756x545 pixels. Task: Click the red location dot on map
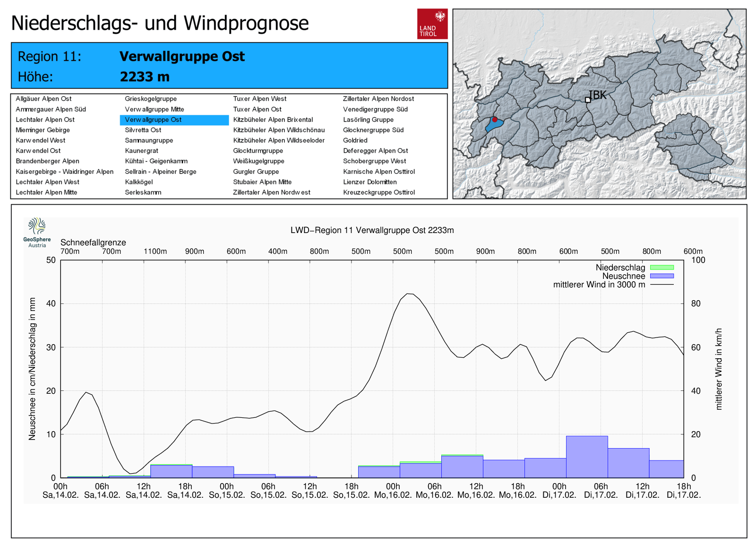(x=495, y=120)
